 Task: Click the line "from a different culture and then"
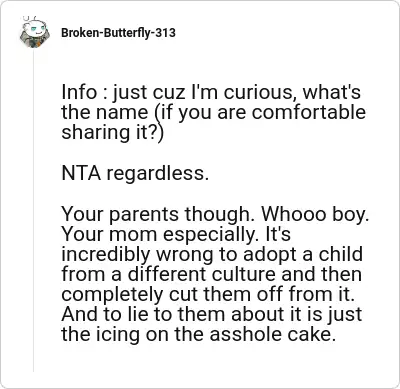pos(212,274)
